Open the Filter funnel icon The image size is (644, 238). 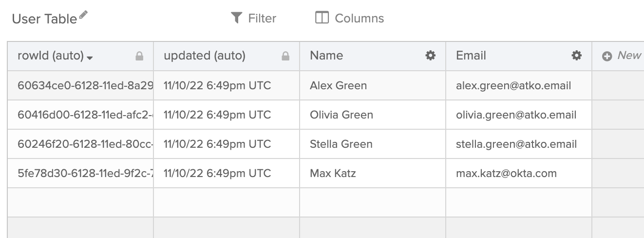236,18
